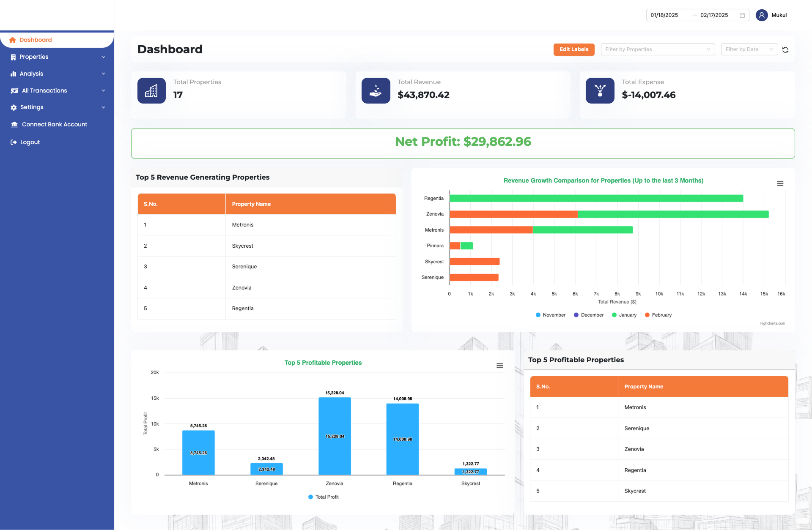Click the refresh icon beside Filter by Date

click(x=785, y=50)
